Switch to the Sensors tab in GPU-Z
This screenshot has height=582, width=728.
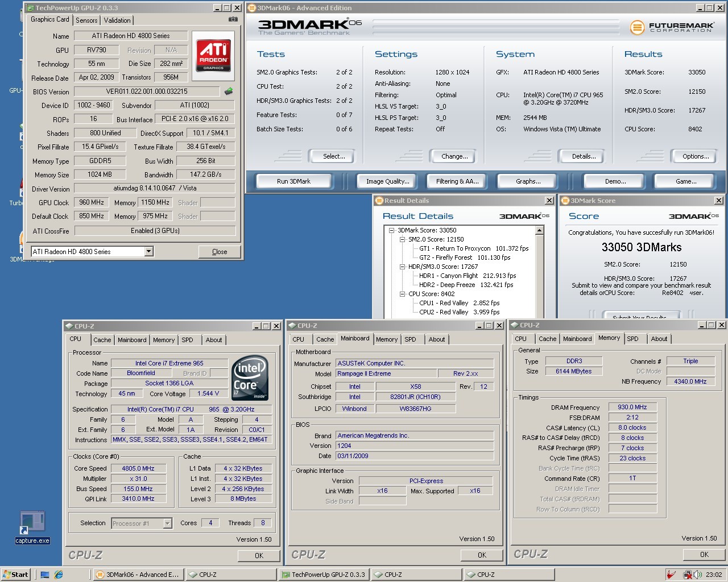(x=86, y=20)
